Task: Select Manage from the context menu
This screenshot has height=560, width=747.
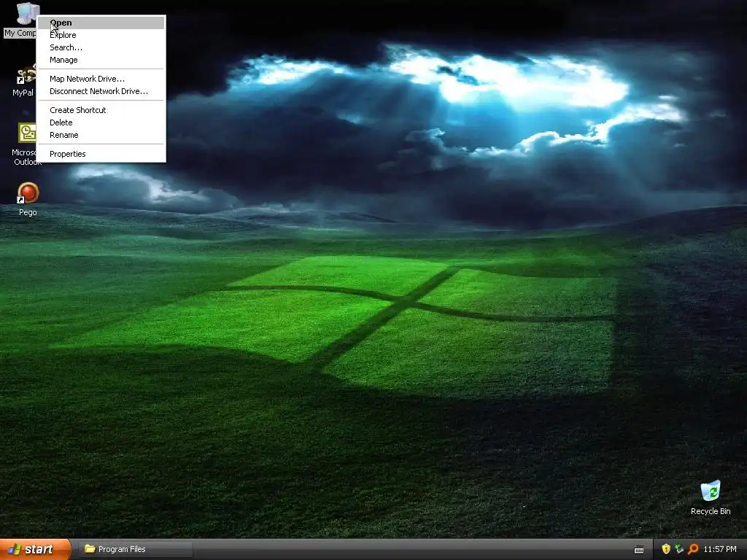Action: coord(101,60)
